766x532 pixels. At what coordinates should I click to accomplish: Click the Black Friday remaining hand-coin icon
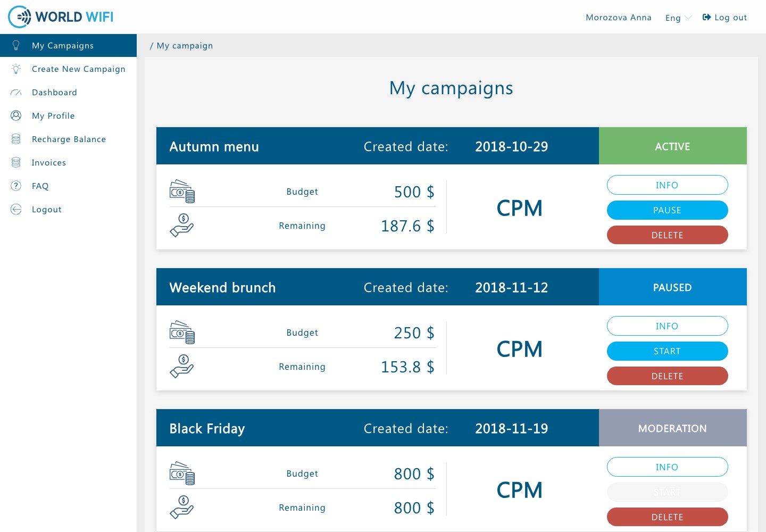point(182,508)
